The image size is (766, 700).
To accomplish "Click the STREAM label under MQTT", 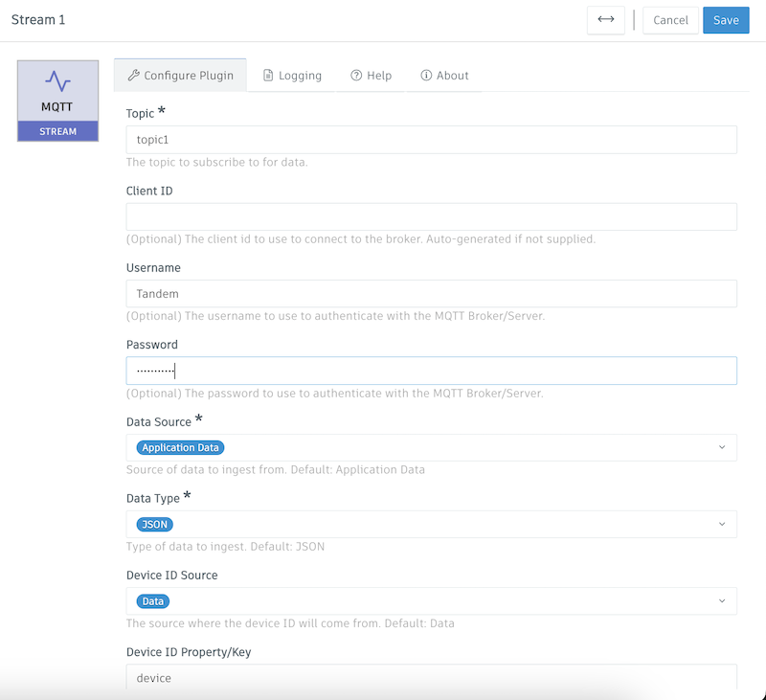I will point(57,131).
